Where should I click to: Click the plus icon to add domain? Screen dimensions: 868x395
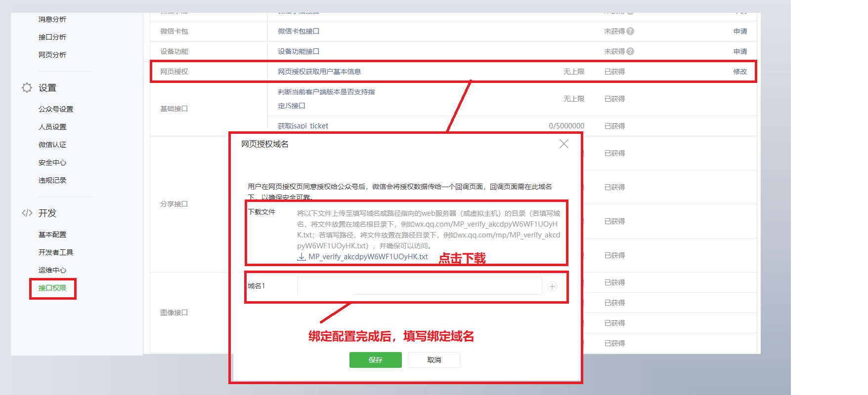click(552, 286)
